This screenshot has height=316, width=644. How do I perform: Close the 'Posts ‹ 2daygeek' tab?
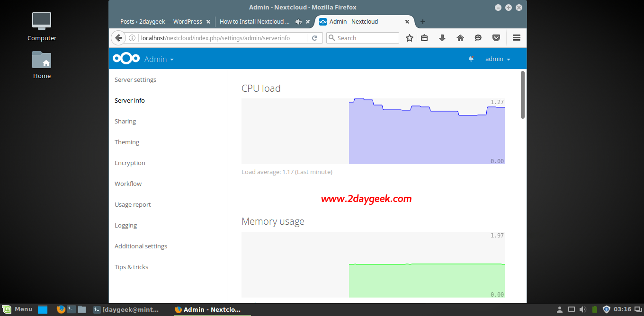pos(208,22)
